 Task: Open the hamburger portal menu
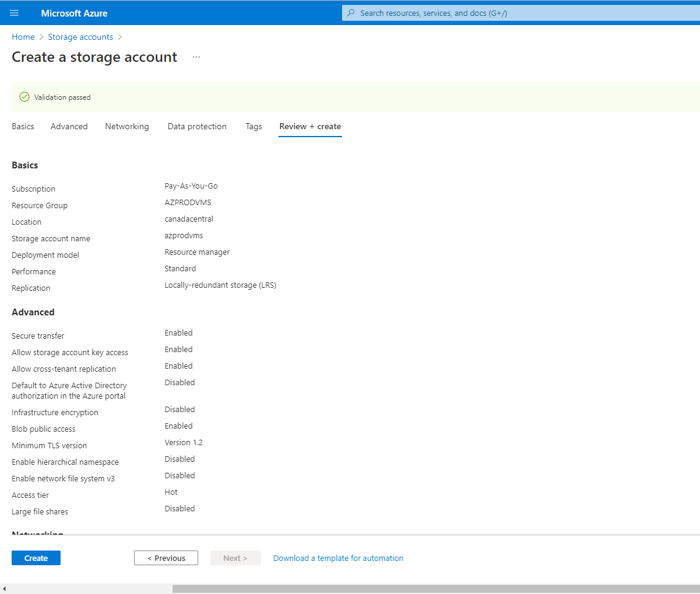tap(14, 13)
